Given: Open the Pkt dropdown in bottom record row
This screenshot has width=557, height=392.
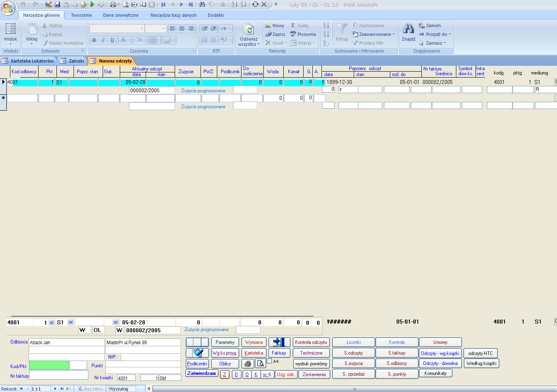Looking at the screenshot, I should pos(51,322).
